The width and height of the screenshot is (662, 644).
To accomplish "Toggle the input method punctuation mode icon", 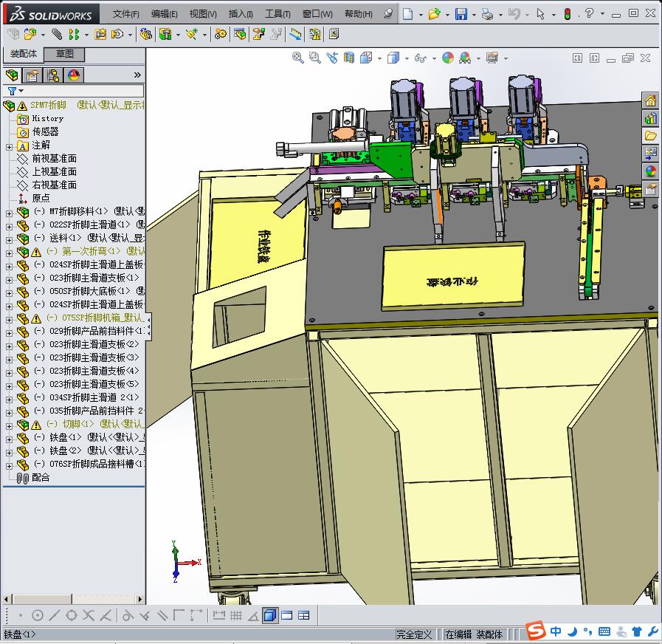I will coord(587,631).
